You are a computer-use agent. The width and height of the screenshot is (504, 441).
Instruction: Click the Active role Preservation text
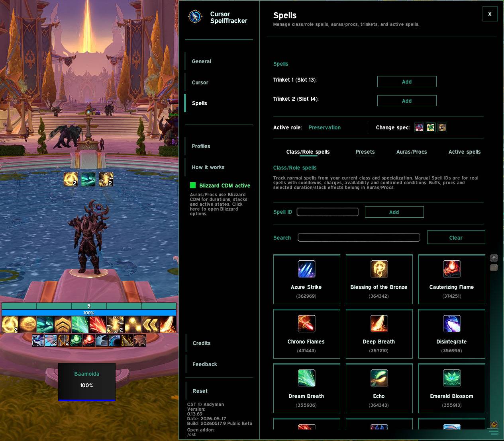pos(325,127)
